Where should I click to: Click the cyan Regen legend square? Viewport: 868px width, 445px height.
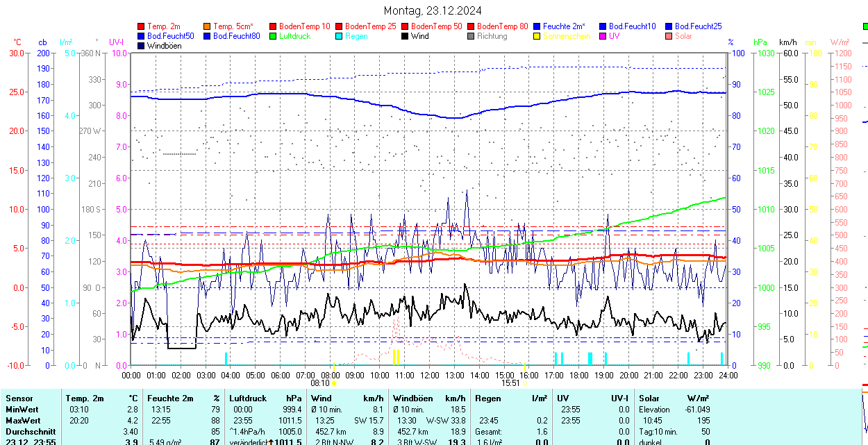[x=340, y=36]
